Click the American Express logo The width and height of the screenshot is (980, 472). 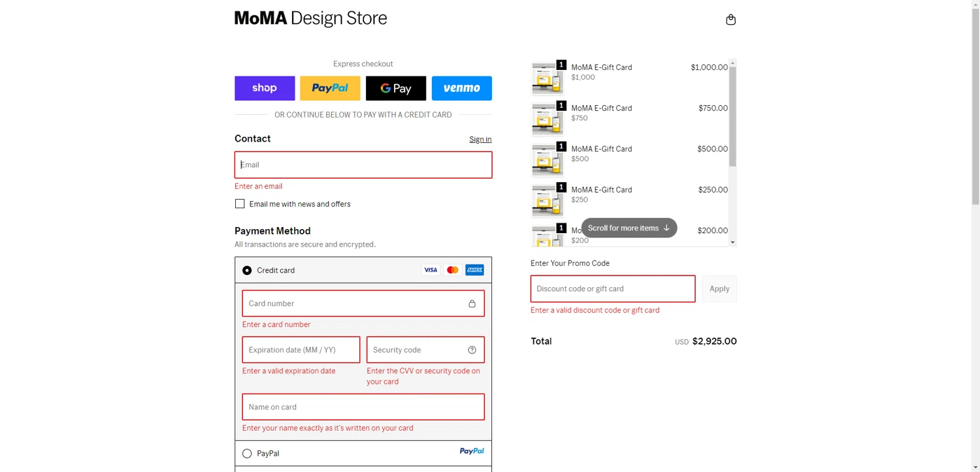(474, 270)
